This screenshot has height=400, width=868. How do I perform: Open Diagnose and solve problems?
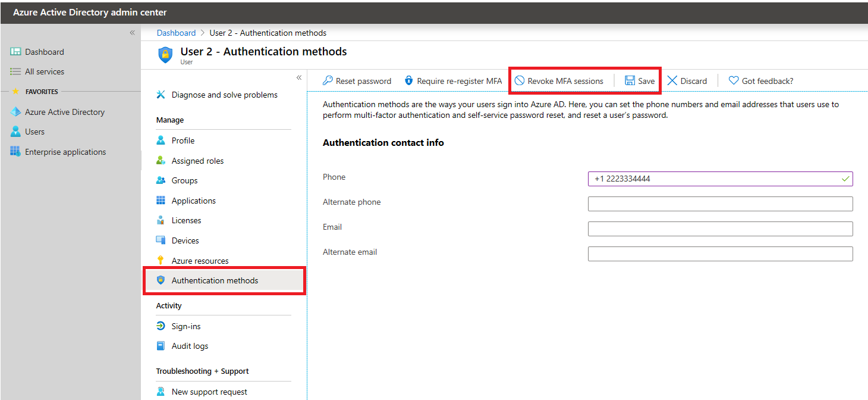[x=224, y=95]
